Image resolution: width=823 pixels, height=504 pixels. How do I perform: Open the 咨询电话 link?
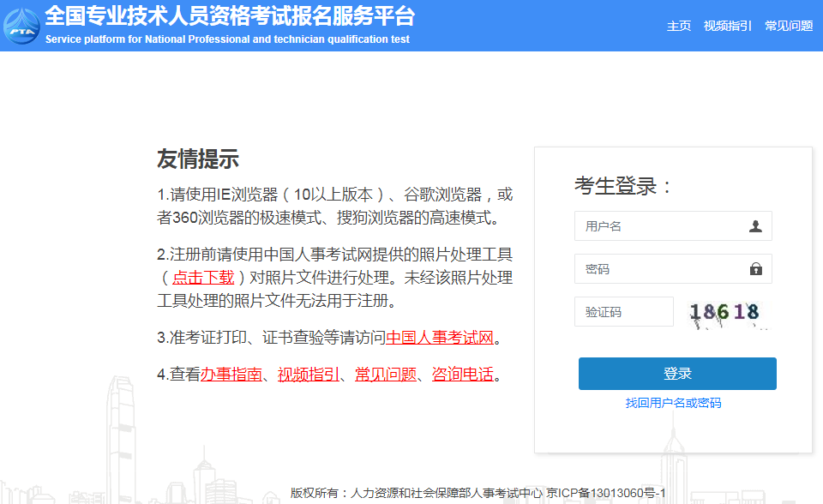[463, 375]
